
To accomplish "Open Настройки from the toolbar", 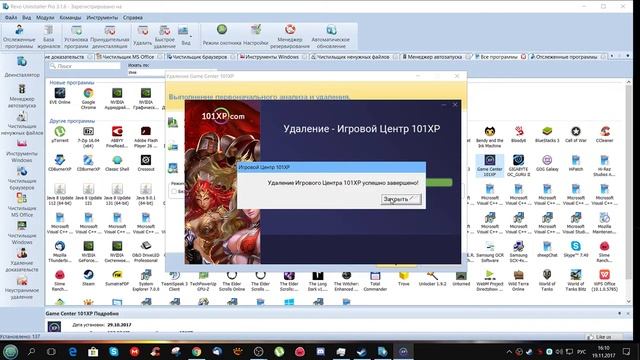I will point(256,36).
